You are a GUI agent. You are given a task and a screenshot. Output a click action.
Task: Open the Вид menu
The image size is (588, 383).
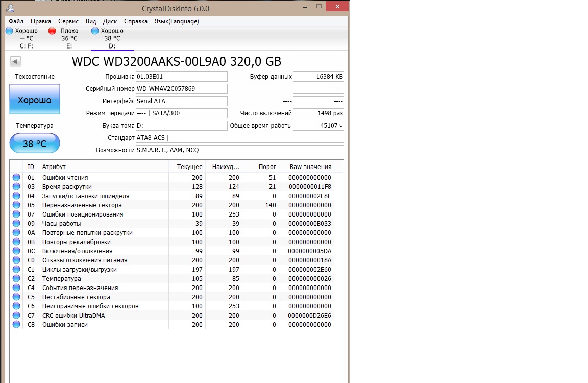click(x=91, y=21)
